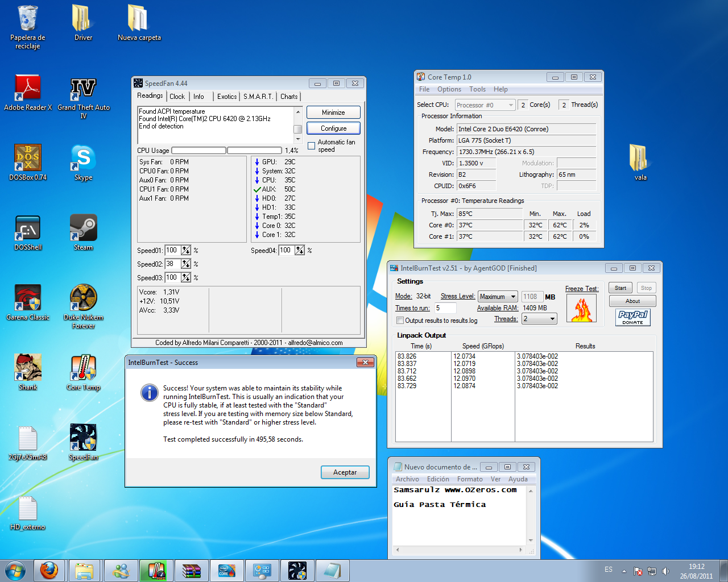Image resolution: width=728 pixels, height=582 pixels.
Task: Click the PayPal Donate image button
Action: click(x=632, y=317)
